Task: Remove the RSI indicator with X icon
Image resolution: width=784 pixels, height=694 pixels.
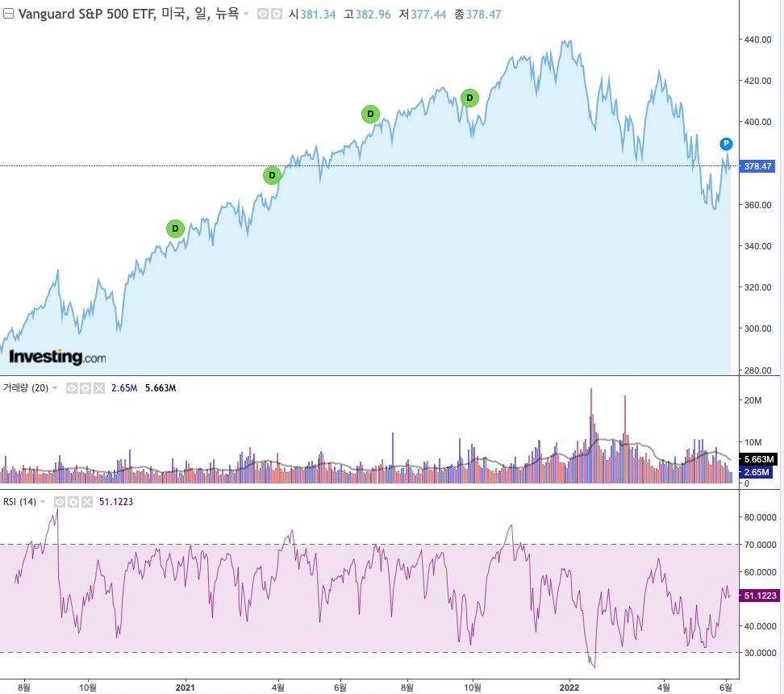Action: click(87, 502)
